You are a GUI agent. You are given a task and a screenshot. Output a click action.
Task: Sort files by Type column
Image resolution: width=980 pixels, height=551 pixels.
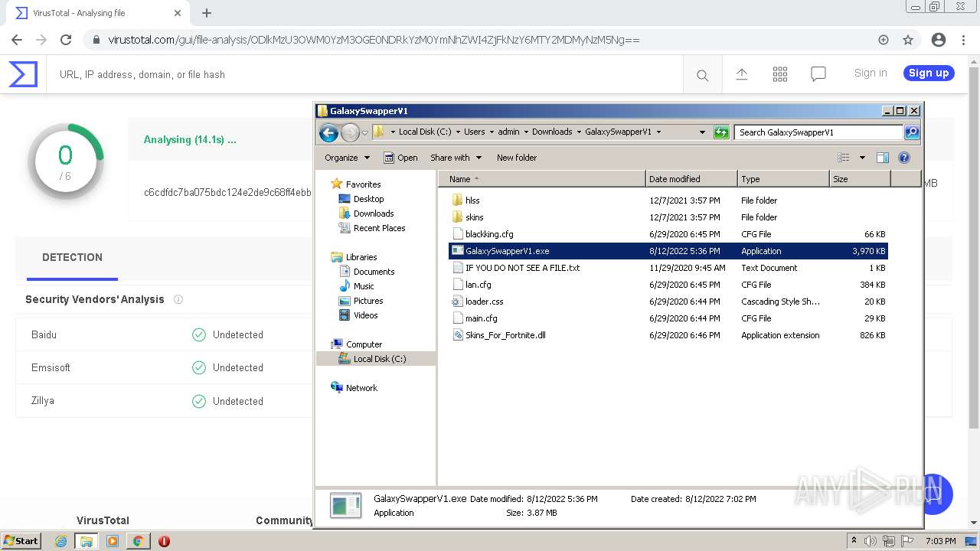(783, 179)
